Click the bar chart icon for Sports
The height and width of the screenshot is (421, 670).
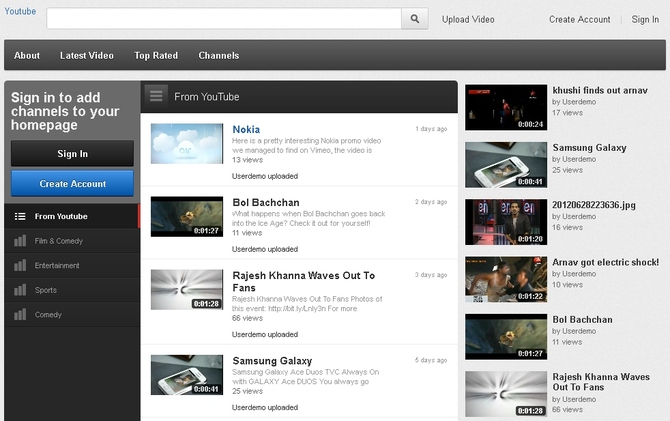(20, 290)
